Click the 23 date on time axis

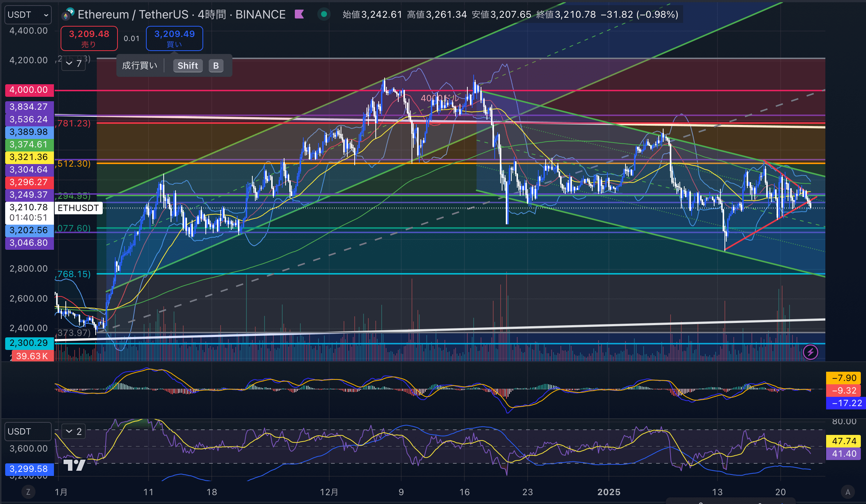coord(528,492)
